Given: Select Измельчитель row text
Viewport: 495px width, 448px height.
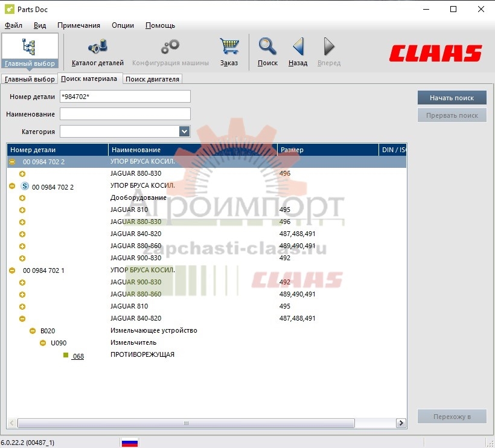Looking at the screenshot, I should (133, 342).
